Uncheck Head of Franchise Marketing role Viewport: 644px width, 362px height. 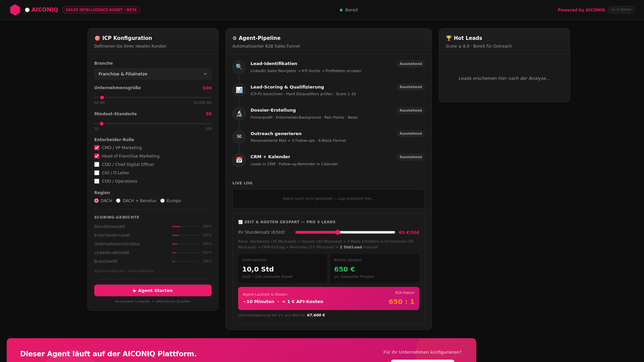tap(97, 156)
